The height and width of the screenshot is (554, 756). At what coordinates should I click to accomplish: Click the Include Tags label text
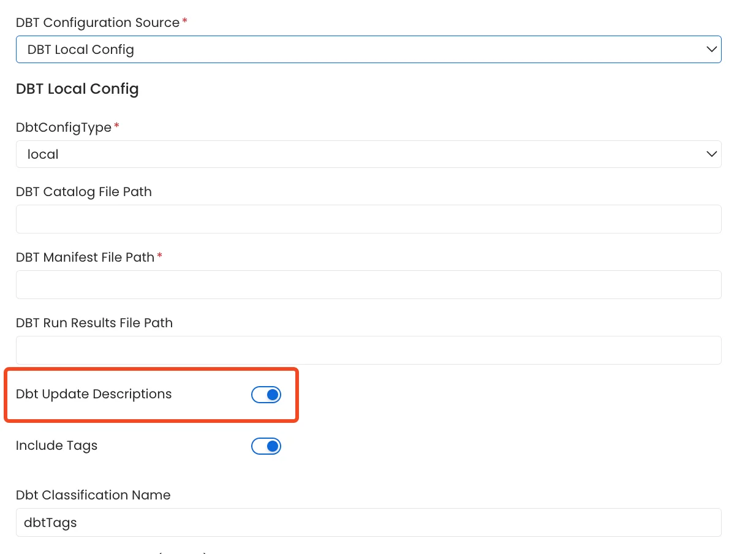point(57,446)
